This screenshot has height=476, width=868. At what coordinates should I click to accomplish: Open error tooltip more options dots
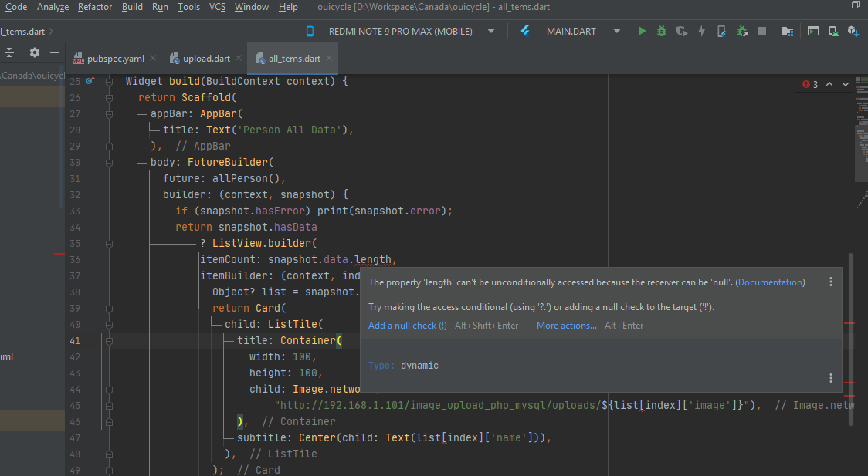(x=830, y=282)
